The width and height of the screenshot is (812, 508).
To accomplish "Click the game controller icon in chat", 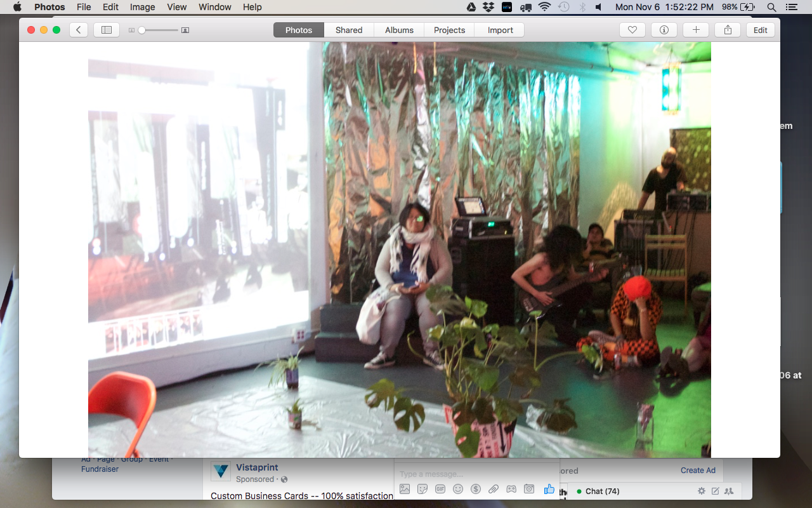I will tap(511, 489).
